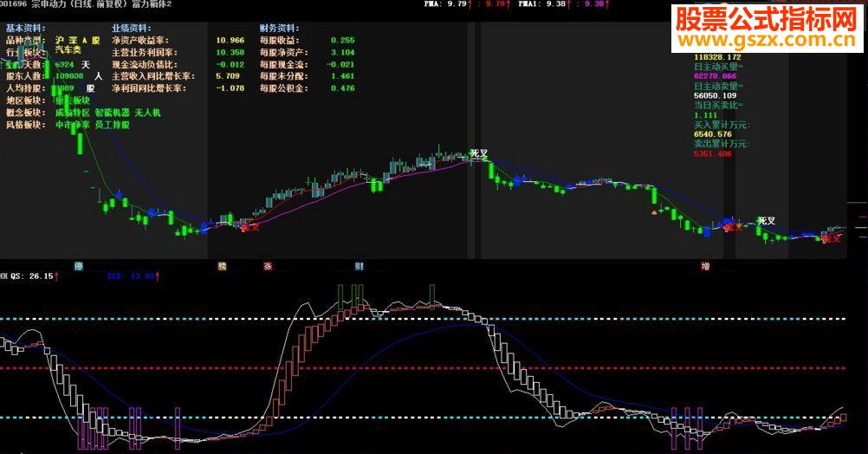Click the '0.476' reserve per share value
This screenshot has width=868, height=454.
[x=343, y=88]
